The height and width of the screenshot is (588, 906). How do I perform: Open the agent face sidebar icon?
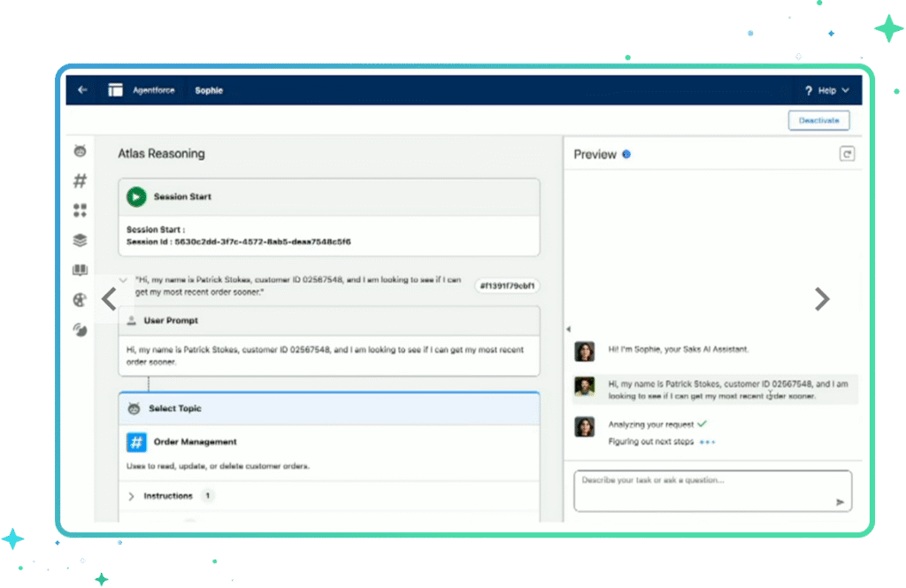pos(81,150)
